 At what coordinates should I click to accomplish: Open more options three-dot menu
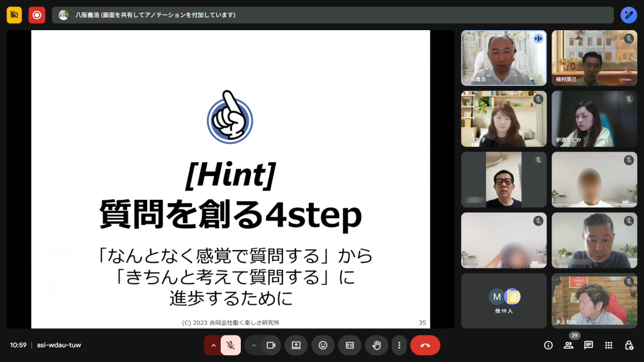point(399,345)
